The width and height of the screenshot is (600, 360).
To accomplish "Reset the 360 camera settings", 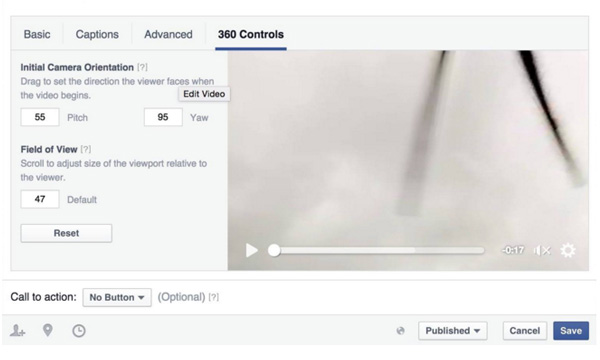I will point(66,233).
